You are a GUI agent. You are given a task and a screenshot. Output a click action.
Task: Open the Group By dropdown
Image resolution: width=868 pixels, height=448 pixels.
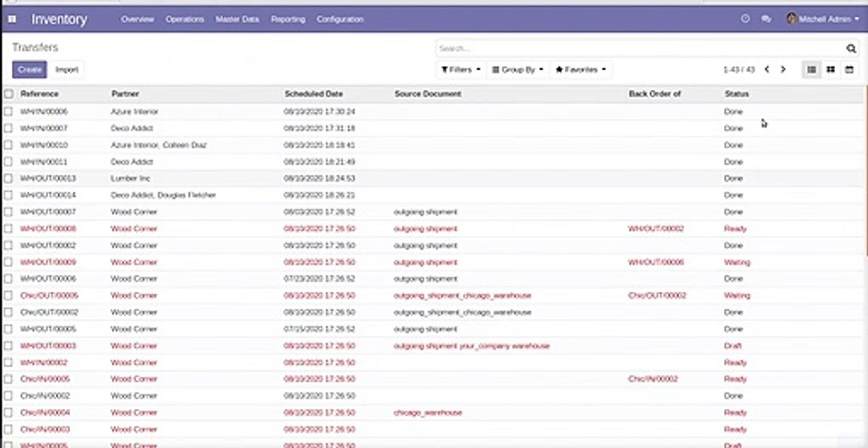coord(517,70)
